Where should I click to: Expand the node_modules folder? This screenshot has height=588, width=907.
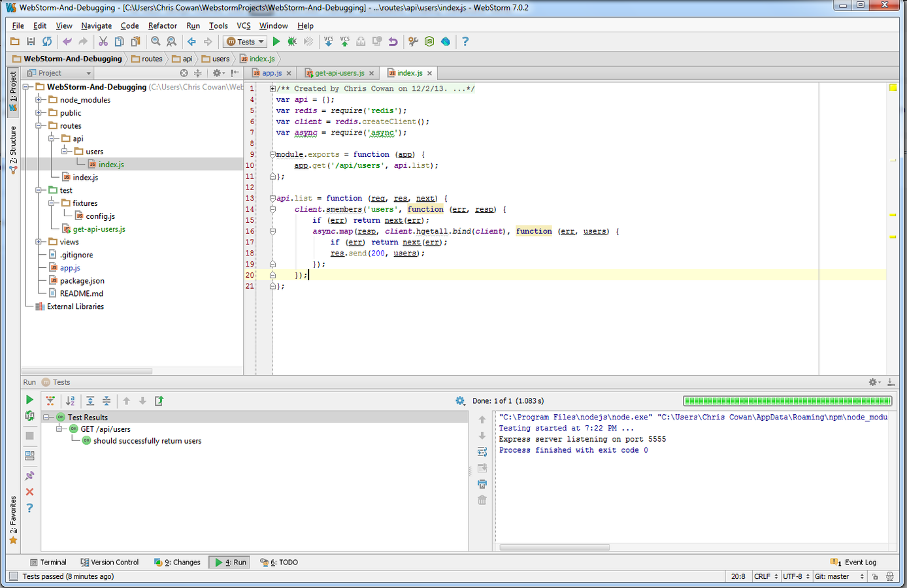[x=39, y=100]
